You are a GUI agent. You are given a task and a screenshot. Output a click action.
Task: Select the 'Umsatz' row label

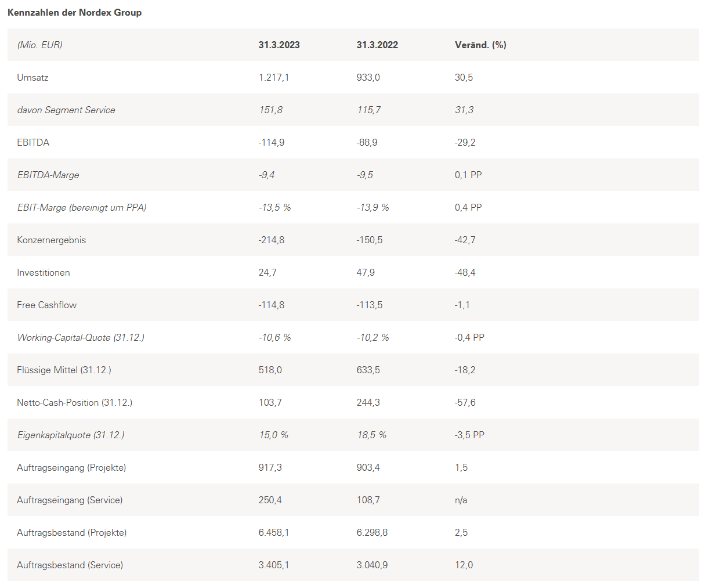32,77
